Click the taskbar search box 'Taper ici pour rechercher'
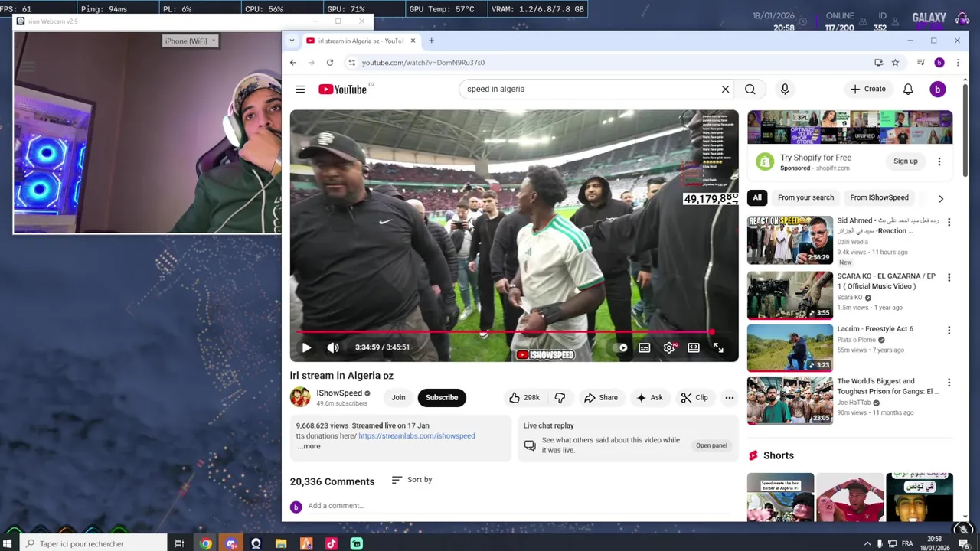Image resolution: width=980 pixels, height=551 pixels. click(93, 544)
